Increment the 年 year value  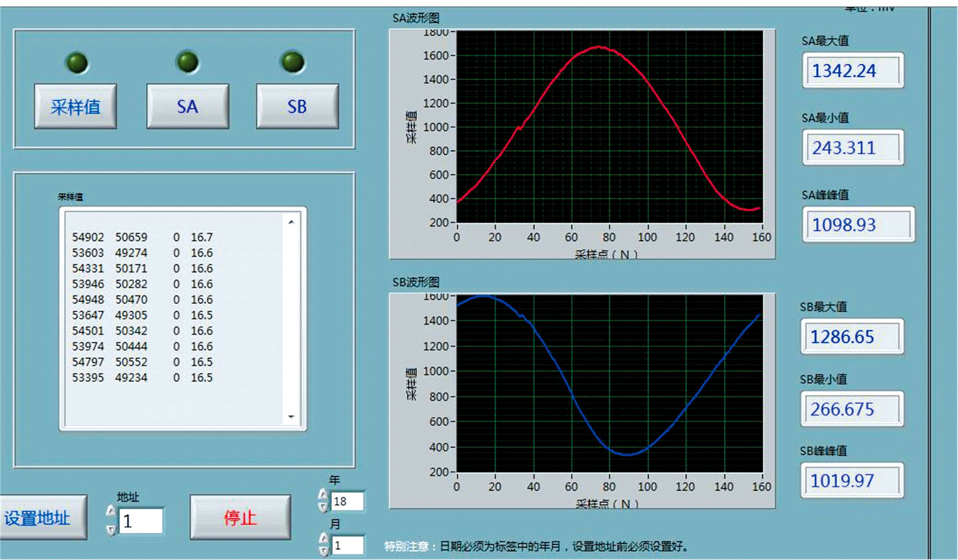pyautogui.click(x=323, y=495)
